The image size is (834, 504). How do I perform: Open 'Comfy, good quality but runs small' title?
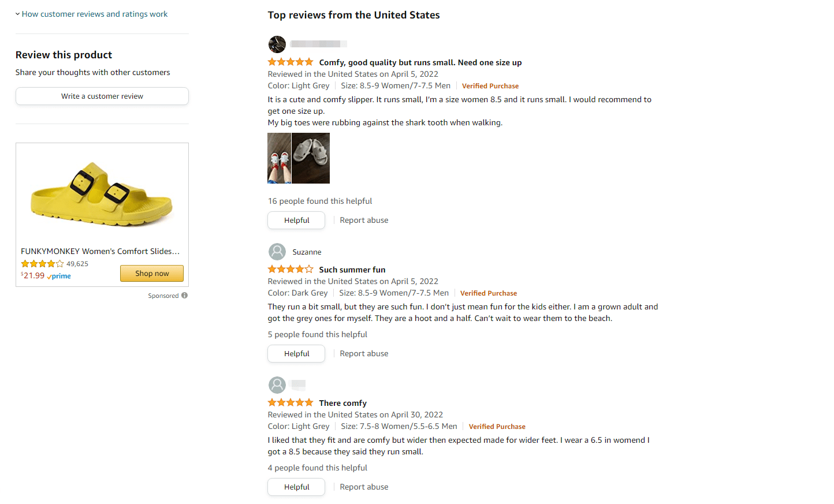pyautogui.click(x=420, y=62)
